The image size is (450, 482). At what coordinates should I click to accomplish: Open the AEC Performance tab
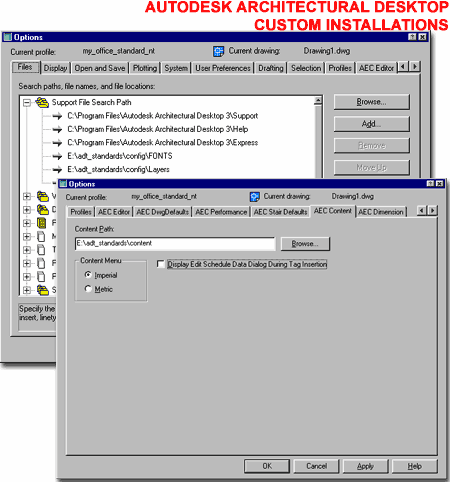pos(221,212)
